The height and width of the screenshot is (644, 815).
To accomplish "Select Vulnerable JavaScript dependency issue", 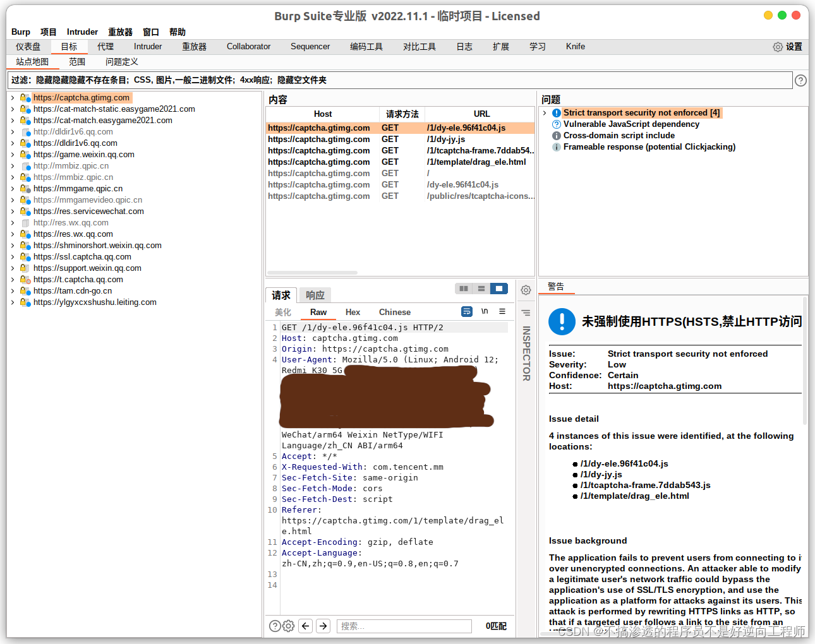I will coord(631,124).
